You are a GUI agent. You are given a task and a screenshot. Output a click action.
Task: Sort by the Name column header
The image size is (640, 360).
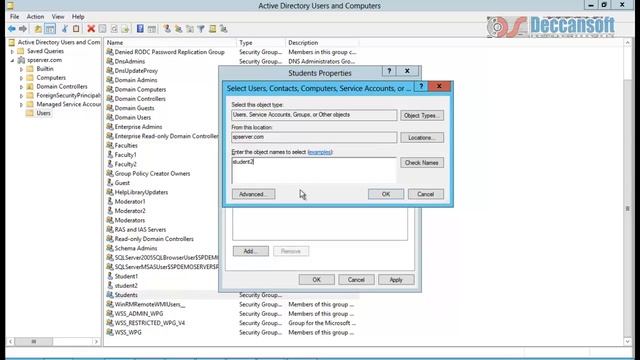pos(171,42)
